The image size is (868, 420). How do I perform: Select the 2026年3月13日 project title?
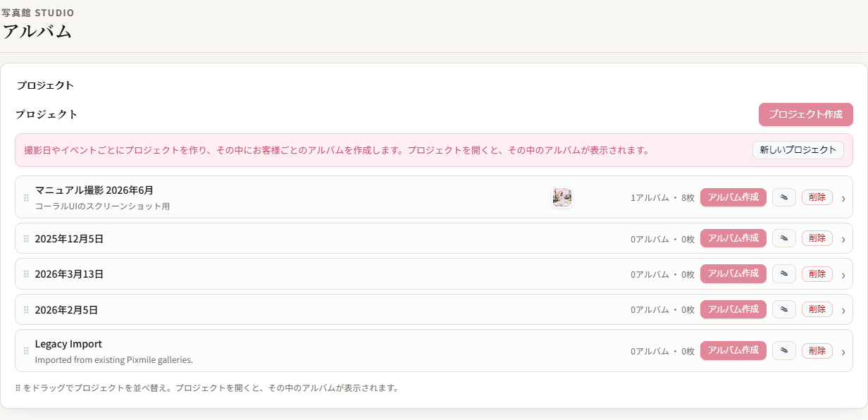point(69,274)
